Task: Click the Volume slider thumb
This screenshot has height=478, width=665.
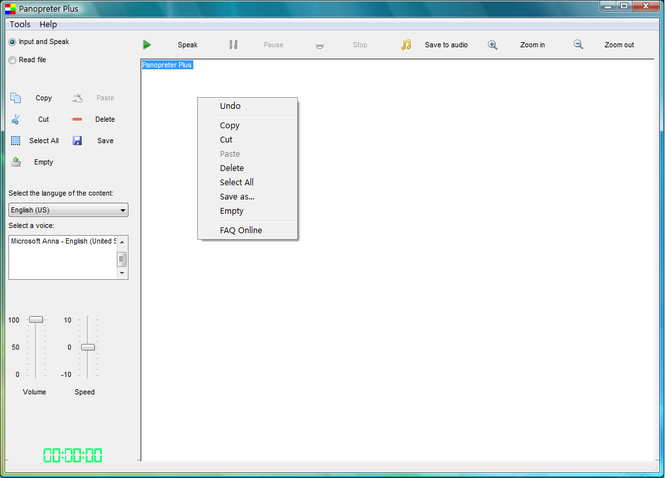Action: pyautogui.click(x=36, y=319)
